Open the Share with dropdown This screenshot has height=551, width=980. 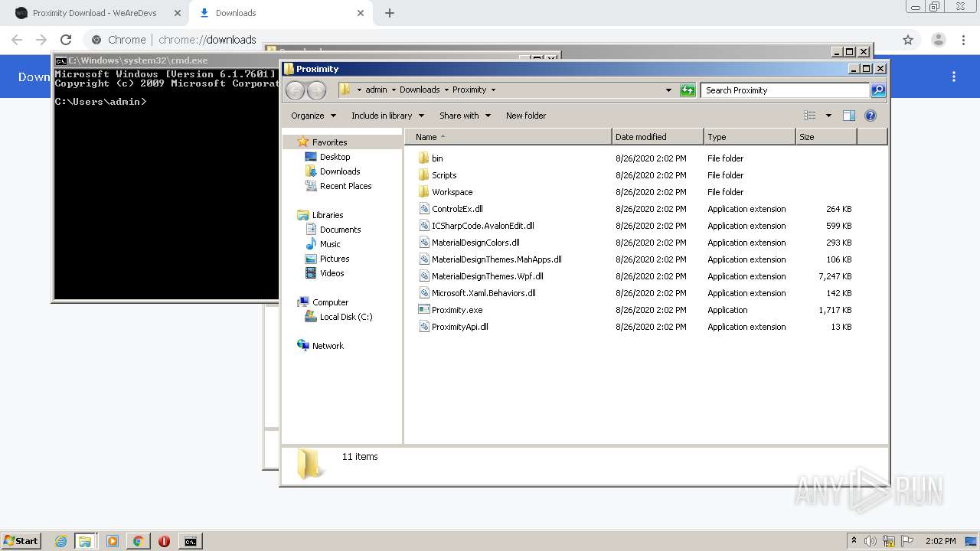pos(464,116)
